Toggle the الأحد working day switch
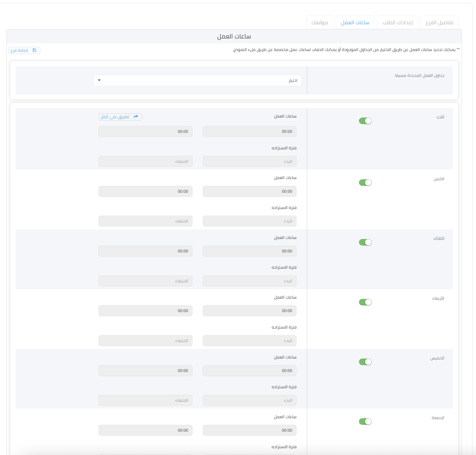 [x=365, y=121]
